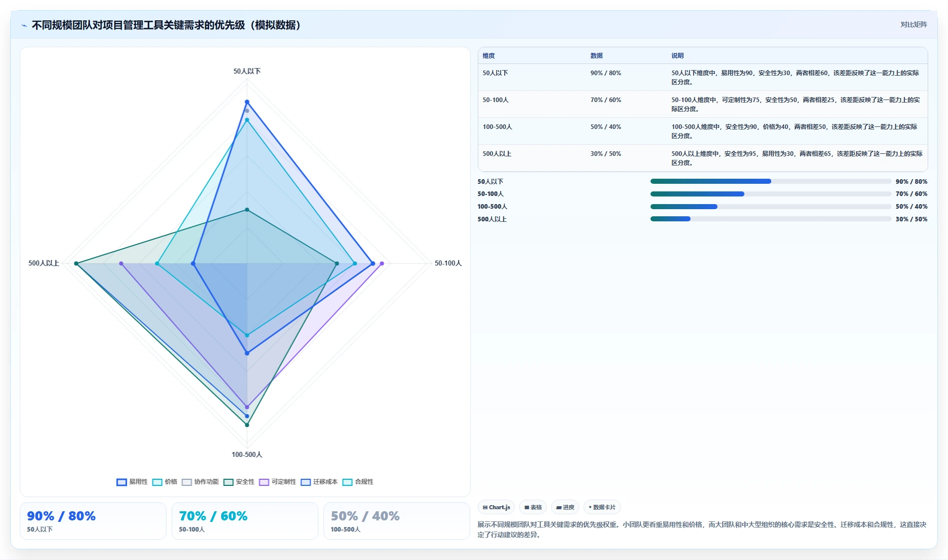This screenshot has height=560, width=948.
Task: Open the 90% / 80% stat card
Action: [x=93, y=521]
